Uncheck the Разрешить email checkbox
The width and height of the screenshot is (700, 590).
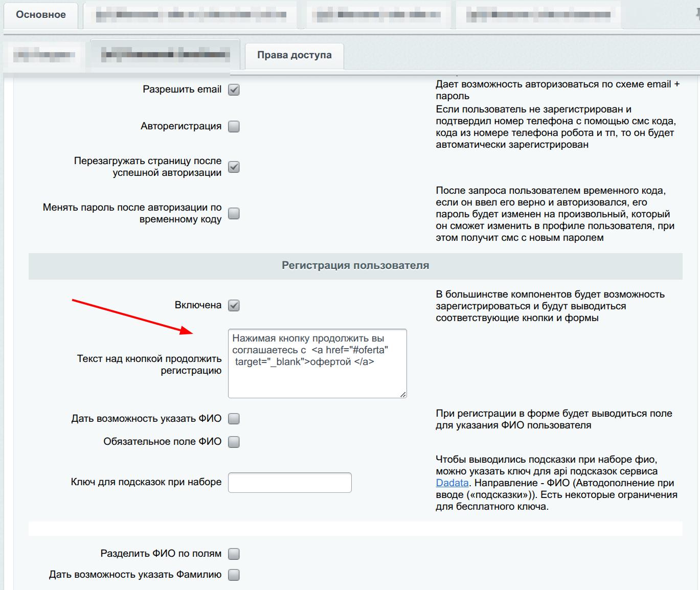234,90
